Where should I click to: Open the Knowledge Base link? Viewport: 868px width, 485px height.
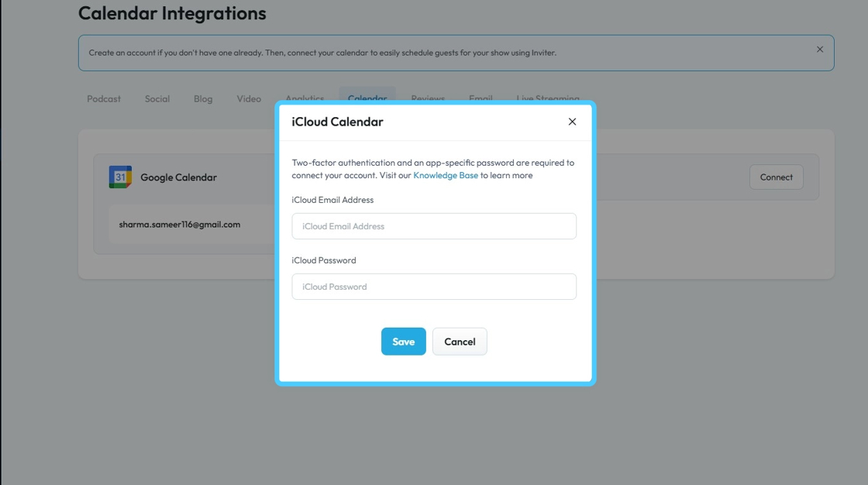pos(446,176)
